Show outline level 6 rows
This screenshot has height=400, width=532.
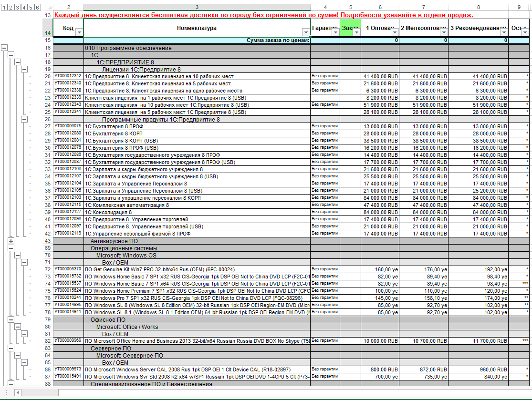click(x=37, y=8)
